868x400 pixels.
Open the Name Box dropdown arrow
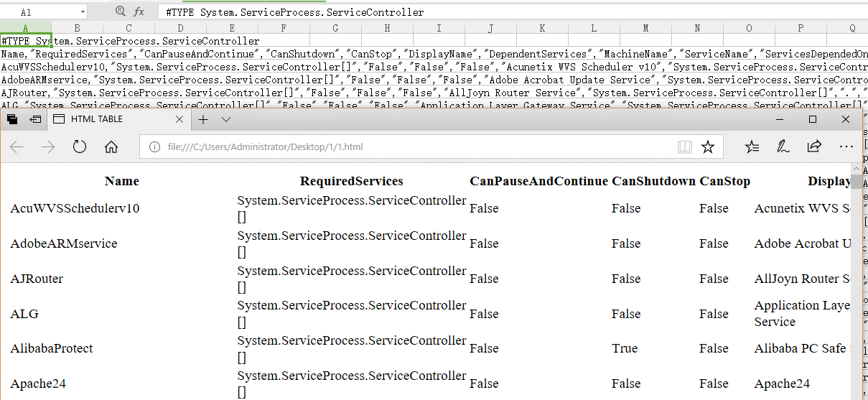coord(82,12)
